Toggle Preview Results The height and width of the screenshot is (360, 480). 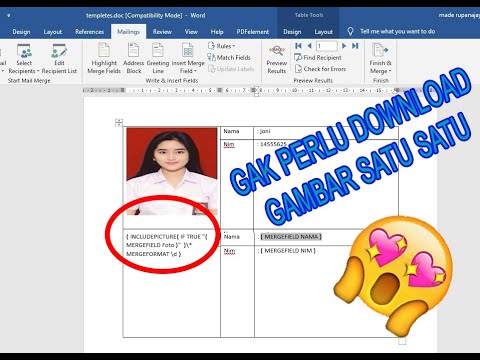tap(277, 59)
